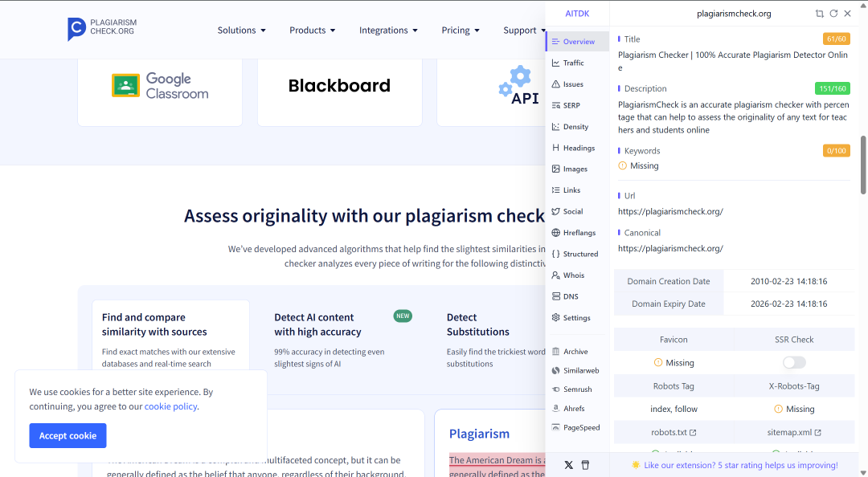The height and width of the screenshot is (477, 868).
Task: Expand the Products dropdown menu
Action: [x=312, y=30]
